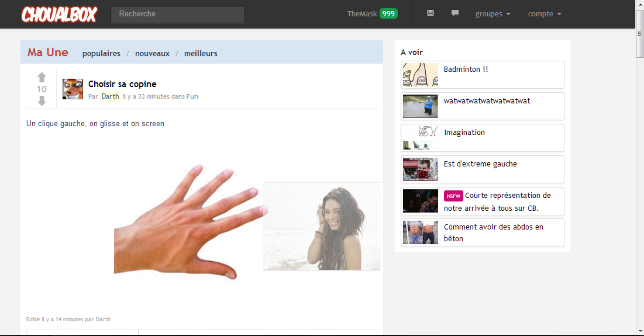Expand the groupes dropdown menu
This screenshot has width=644, height=336.
coord(492,14)
